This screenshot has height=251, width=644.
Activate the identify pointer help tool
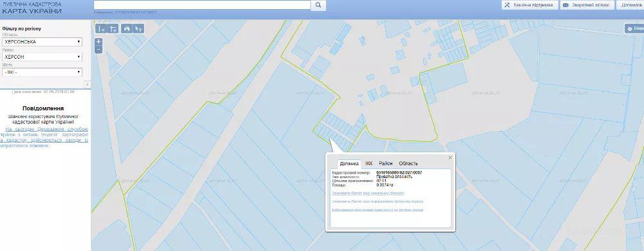(x=139, y=29)
